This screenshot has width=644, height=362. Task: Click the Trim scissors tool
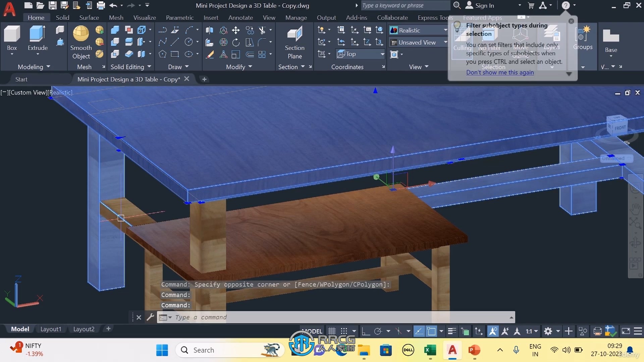pyautogui.click(x=262, y=30)
